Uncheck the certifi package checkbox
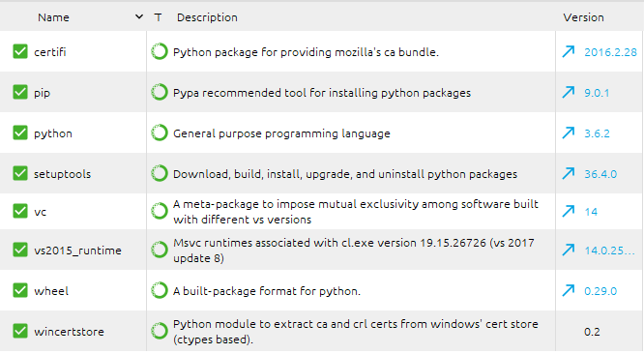 point(20,51)
